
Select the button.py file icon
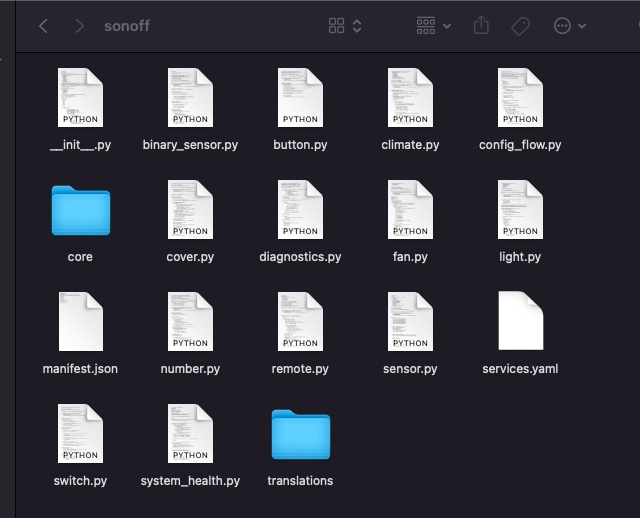click(x=300, y=98)
